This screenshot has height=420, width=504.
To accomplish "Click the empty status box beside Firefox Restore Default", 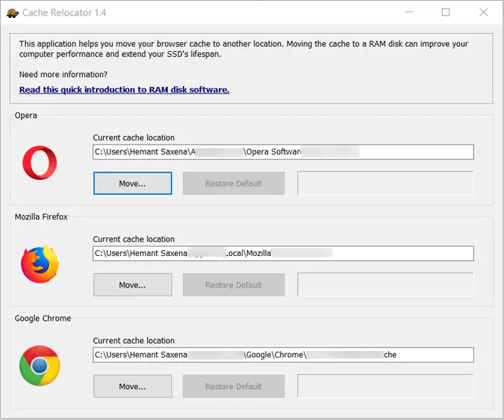I will [385, 285].
